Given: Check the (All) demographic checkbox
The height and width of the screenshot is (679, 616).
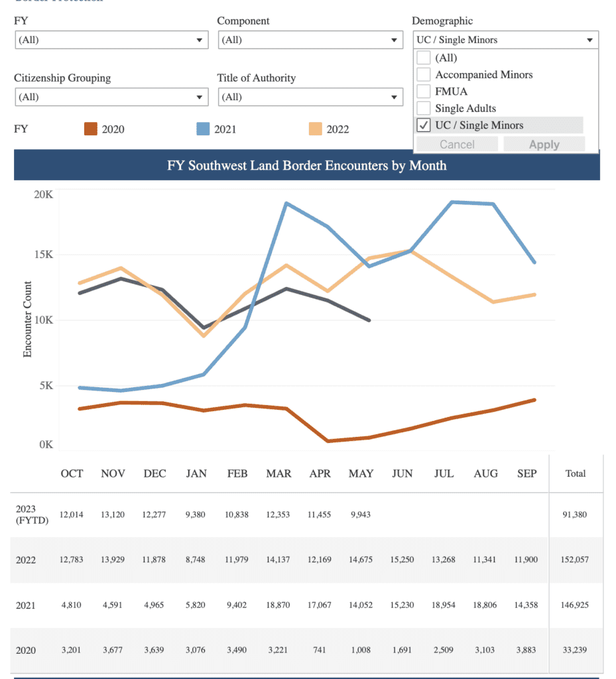Looking at the screenshot, I should [x=424, y=58].
